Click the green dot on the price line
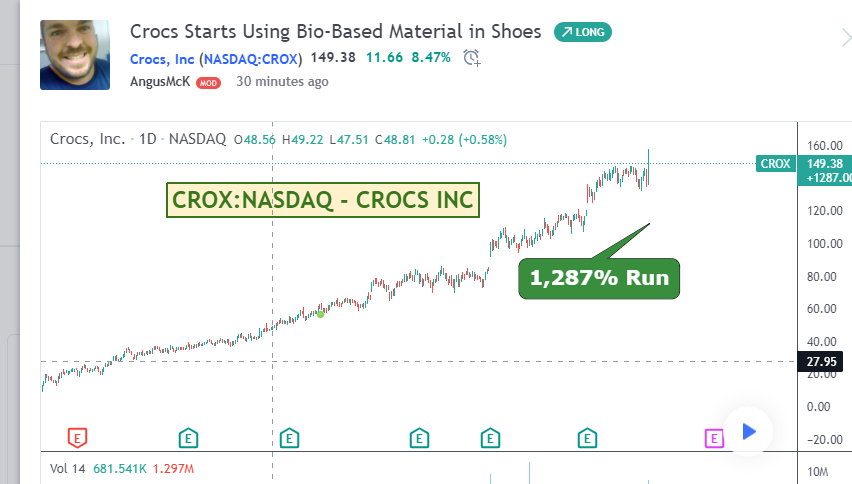Screen dimensions: 852x484 pyautogui.click(x=321, y=314)
